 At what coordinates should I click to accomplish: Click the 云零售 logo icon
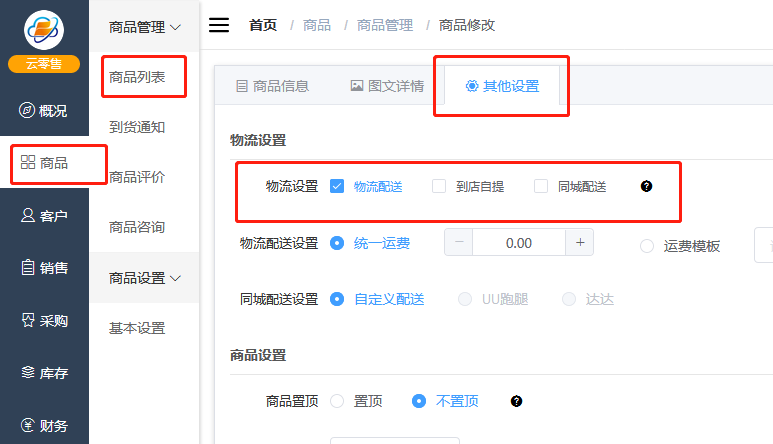click(x=44, y=32)
